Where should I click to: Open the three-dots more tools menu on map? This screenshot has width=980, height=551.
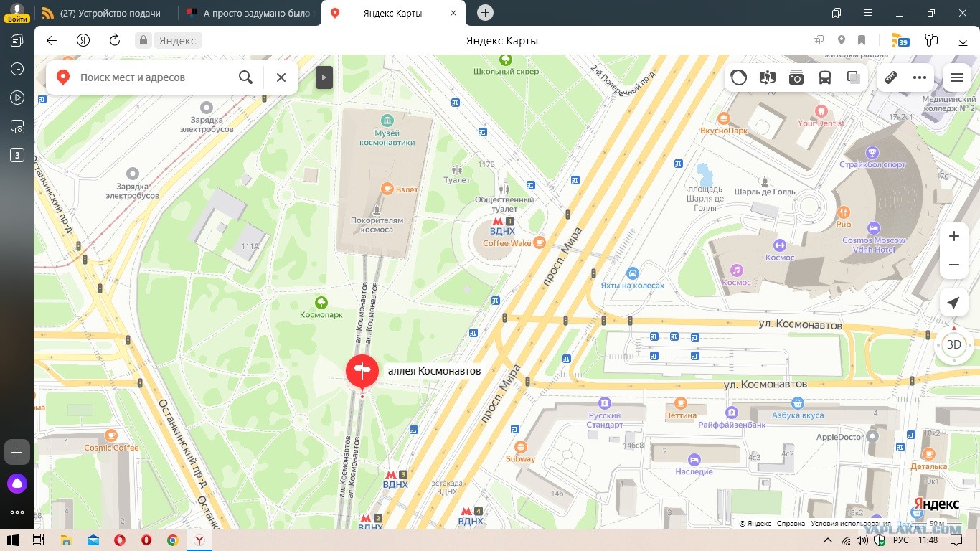point(920,77)
